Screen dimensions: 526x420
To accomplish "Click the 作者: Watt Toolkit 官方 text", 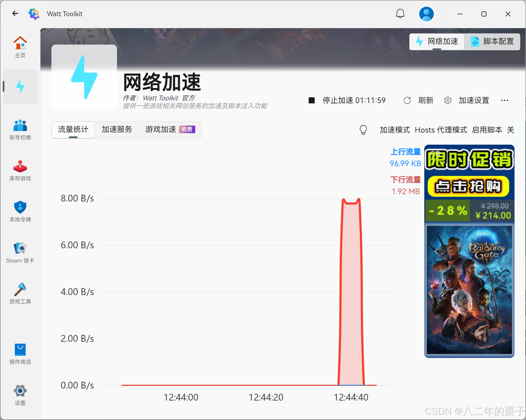I will click(159, 98).
